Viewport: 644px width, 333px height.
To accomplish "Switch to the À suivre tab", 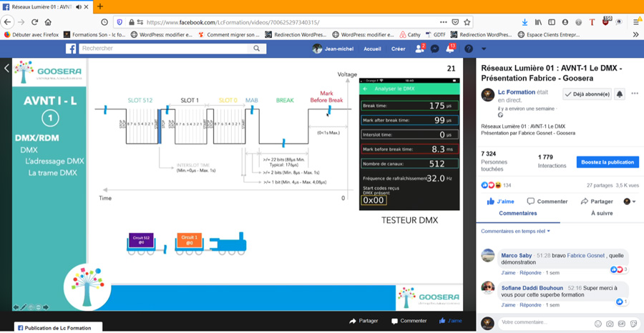I will coord(602,213).
